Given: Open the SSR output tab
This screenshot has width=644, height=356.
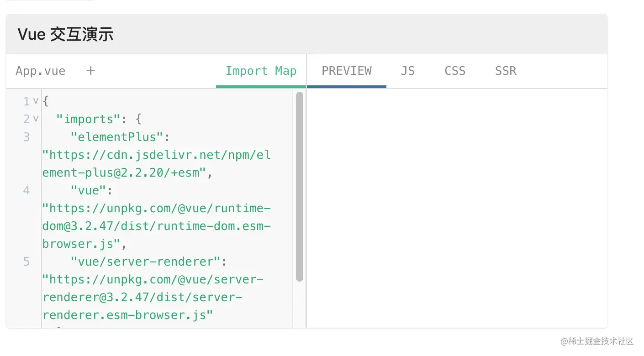Looking at the screenshot, I should (x=506, y=71).
